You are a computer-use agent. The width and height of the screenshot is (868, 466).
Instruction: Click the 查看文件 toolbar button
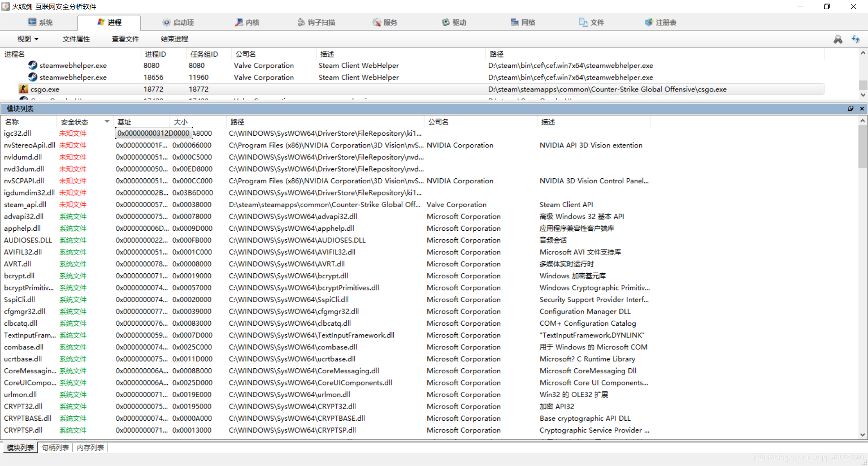[x=125, y=39]
